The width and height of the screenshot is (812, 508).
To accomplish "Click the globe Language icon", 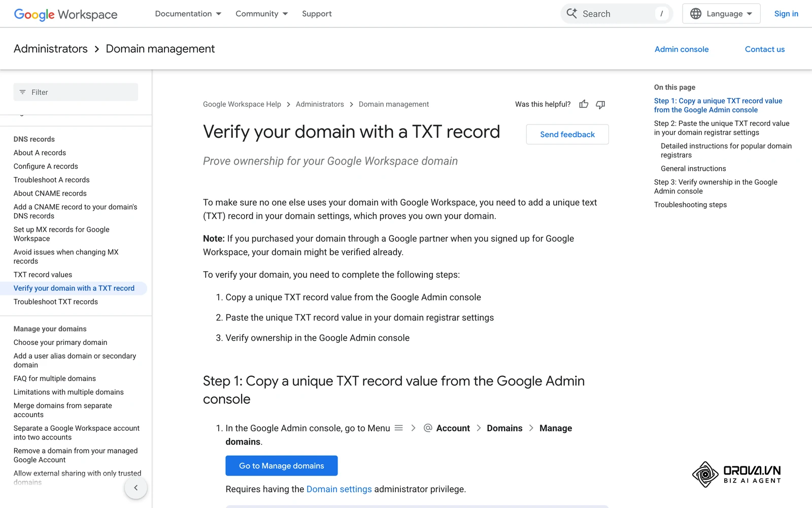I will pyautogui.click(x=696, y=14).
